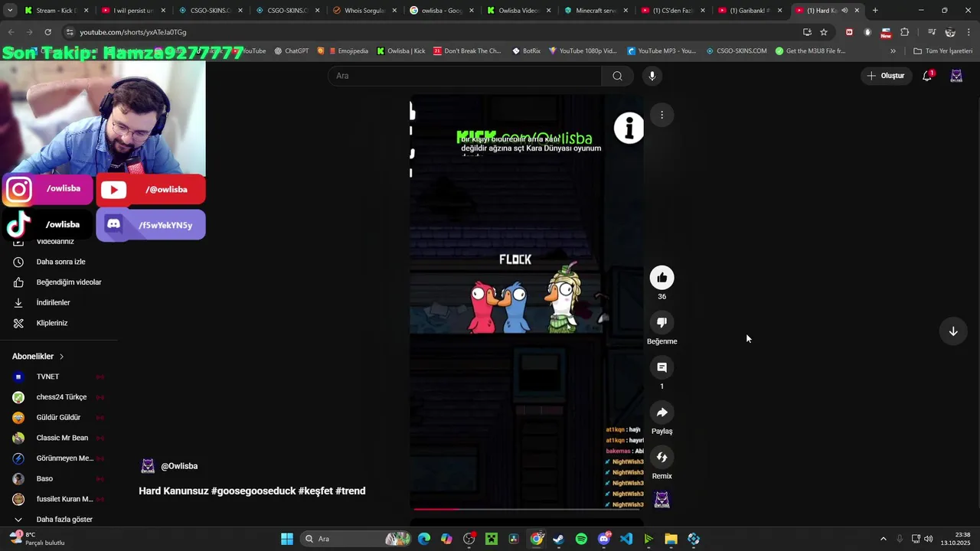This screenshot has width=980, height=551.
Task: Click the #trend hashtag
Action: pyautogui.click(x=351, y=491)
